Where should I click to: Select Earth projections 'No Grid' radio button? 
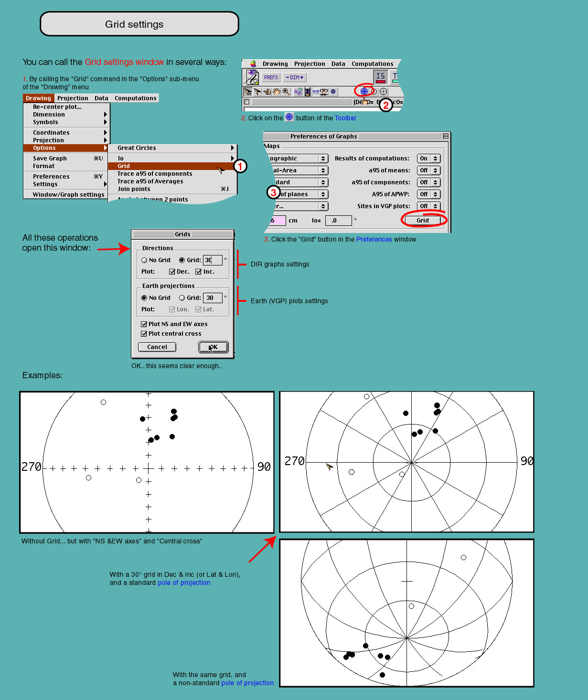coord(144,298)
